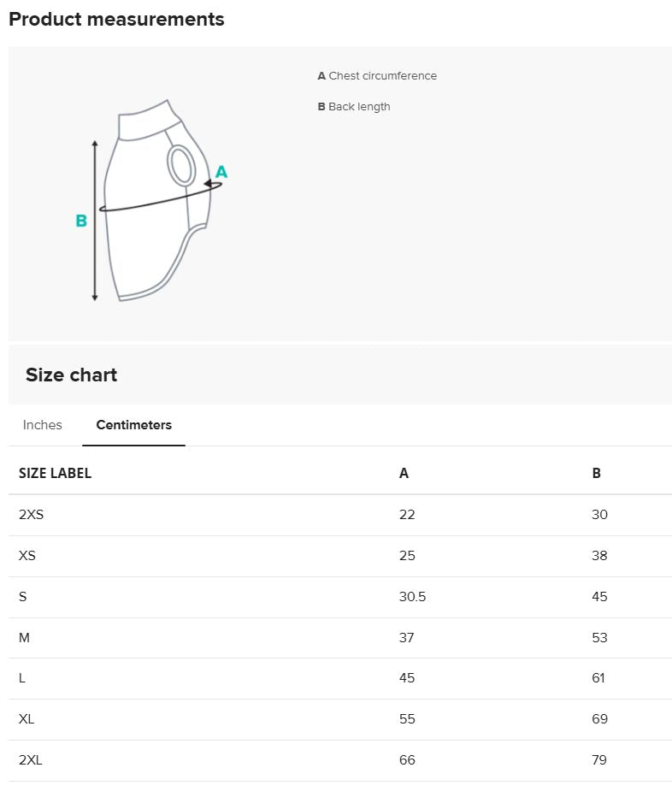Click the SIZE LABEL column header

point(55,473)
